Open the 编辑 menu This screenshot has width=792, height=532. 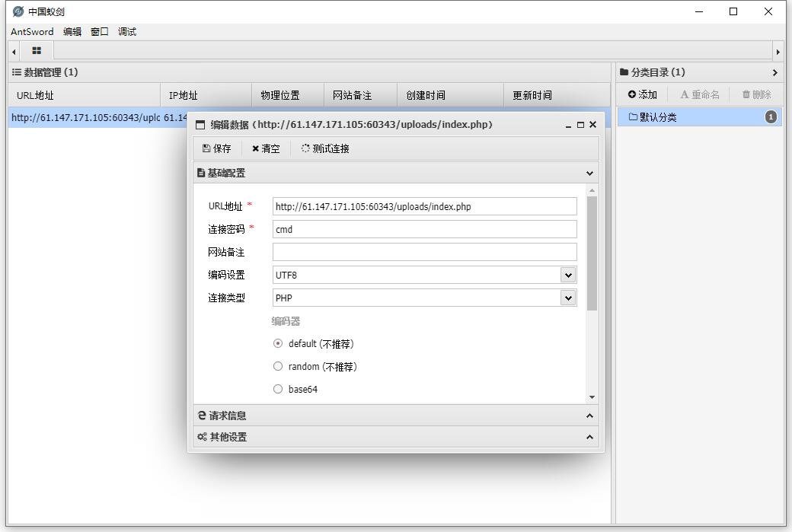[x=72, y=32]
